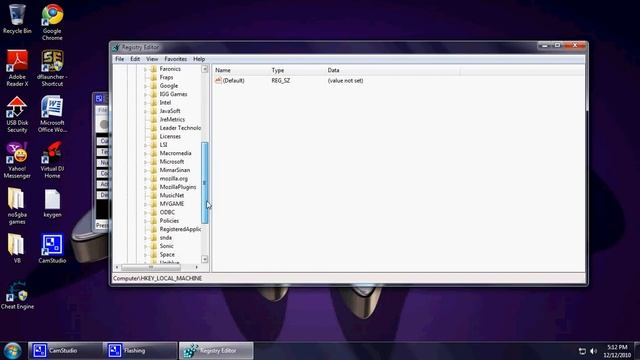Open the View menu
Image resolution: width=640 pixels, height=360 pixels.
(x=152, y=59)
